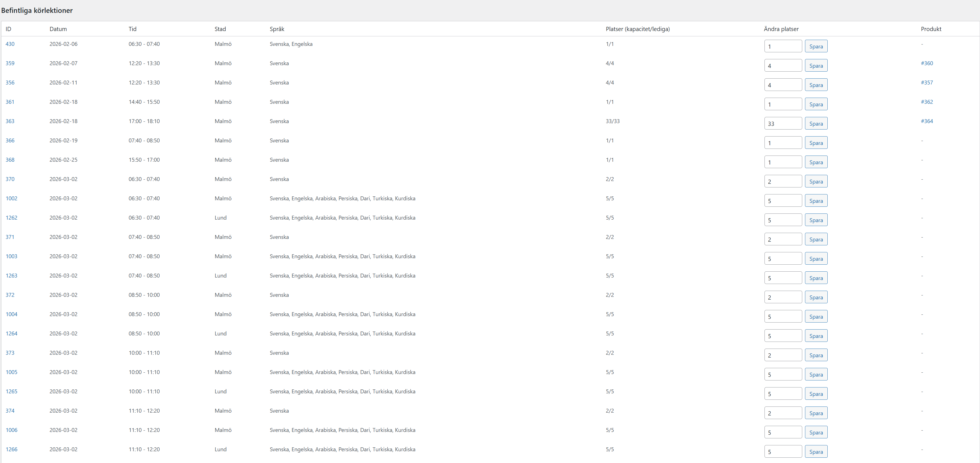Image resolution: width=980 pixels, height=463 pixels.
Task: Click product link #357
Action: tap(926, 83)
